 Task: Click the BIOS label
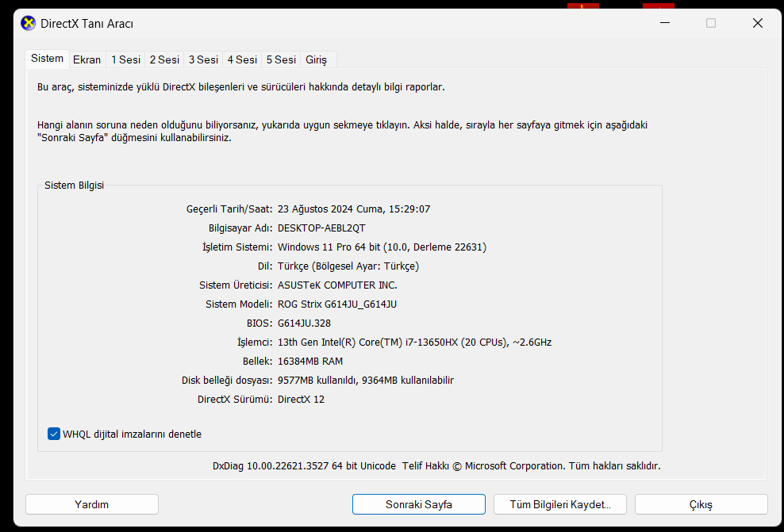(x=259, y=323)
